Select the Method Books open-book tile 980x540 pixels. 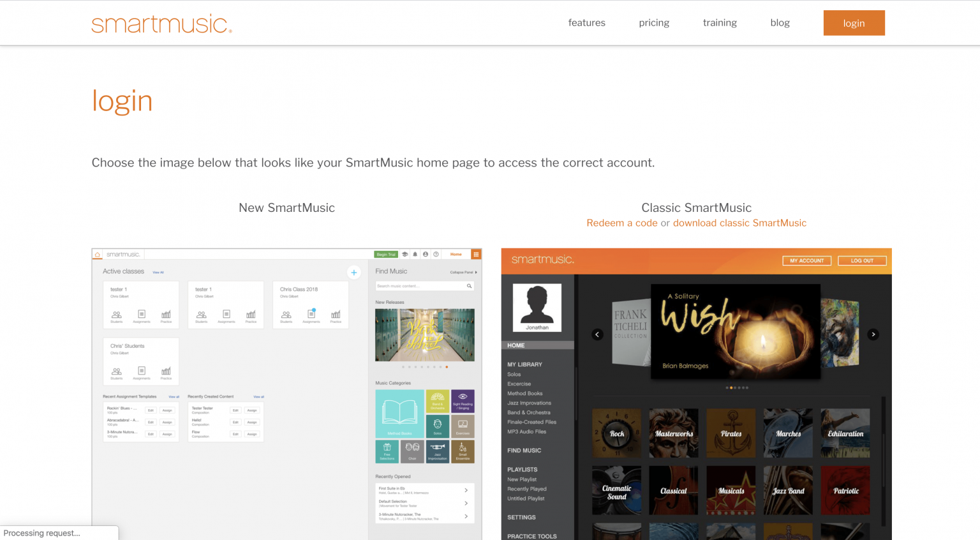(399, 414)
